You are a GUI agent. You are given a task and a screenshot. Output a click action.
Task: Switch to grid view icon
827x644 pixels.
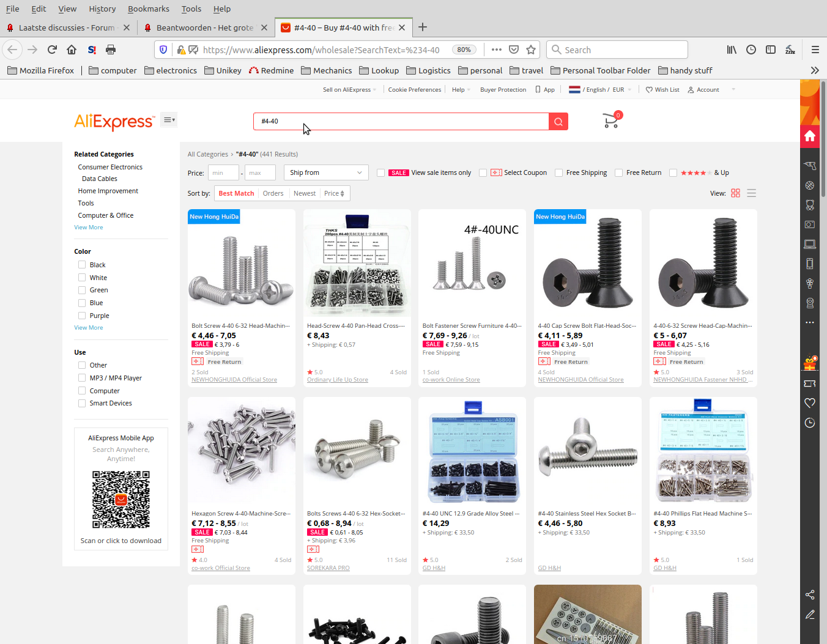(735, 193)
